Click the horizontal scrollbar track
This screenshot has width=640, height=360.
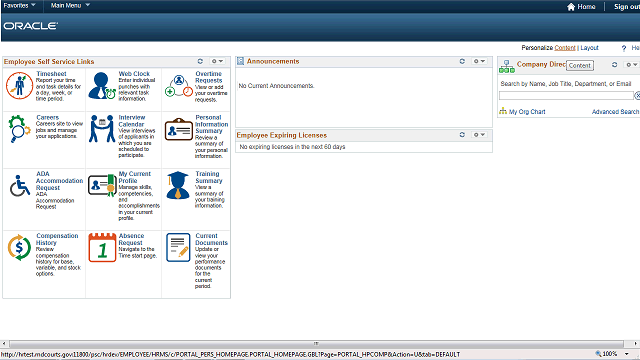(316, 344)
